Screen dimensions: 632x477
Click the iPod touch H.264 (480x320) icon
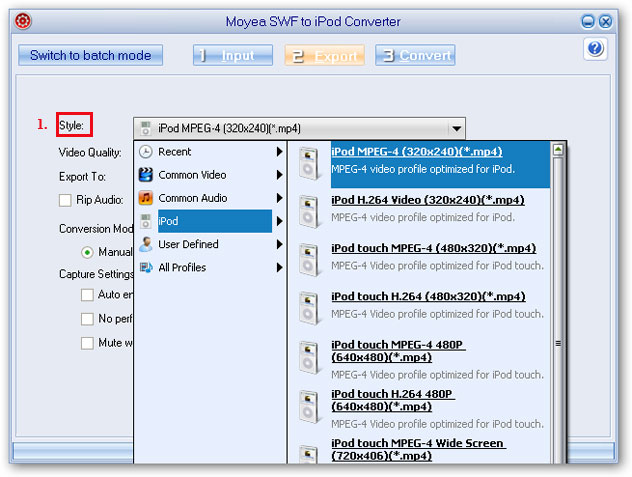pos(309,309)
